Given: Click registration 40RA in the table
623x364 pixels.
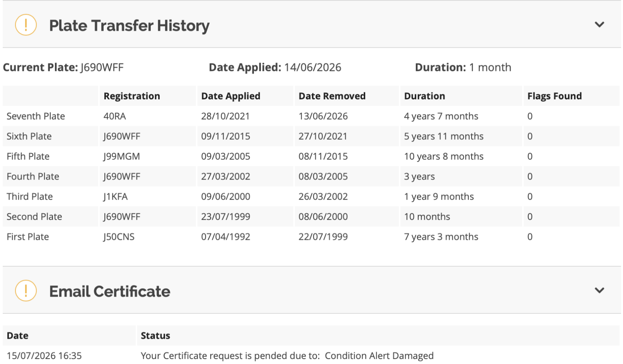Looking at the screenshot, I should (x=115, y=116).
